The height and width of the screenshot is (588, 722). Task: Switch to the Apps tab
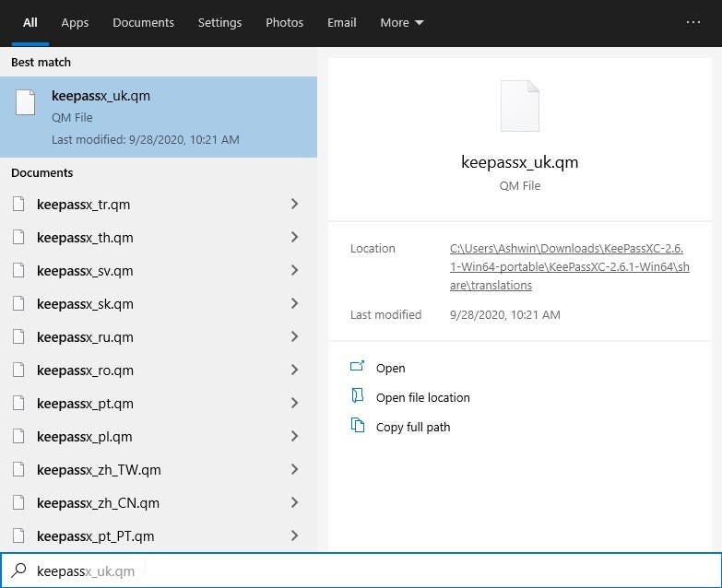coord(76,22)
